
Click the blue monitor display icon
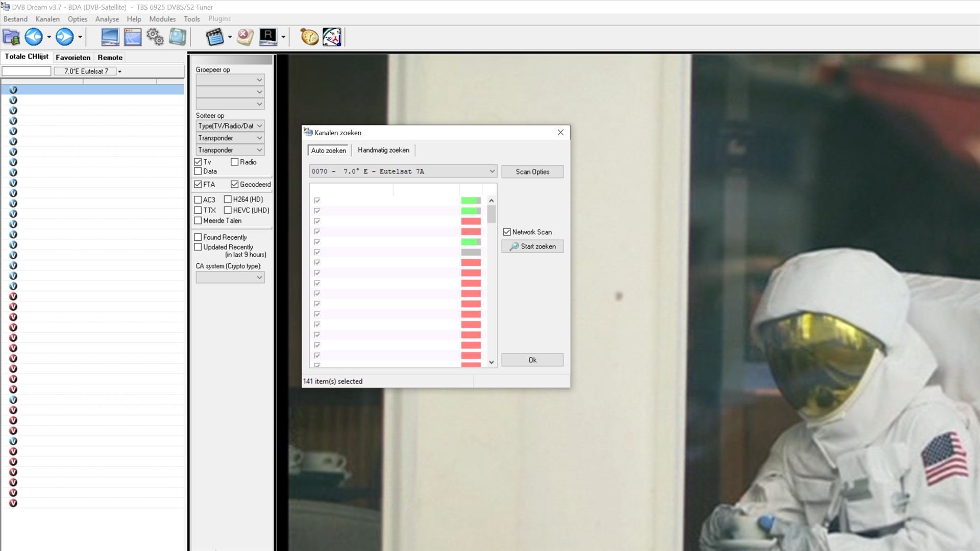coord(110,37)
